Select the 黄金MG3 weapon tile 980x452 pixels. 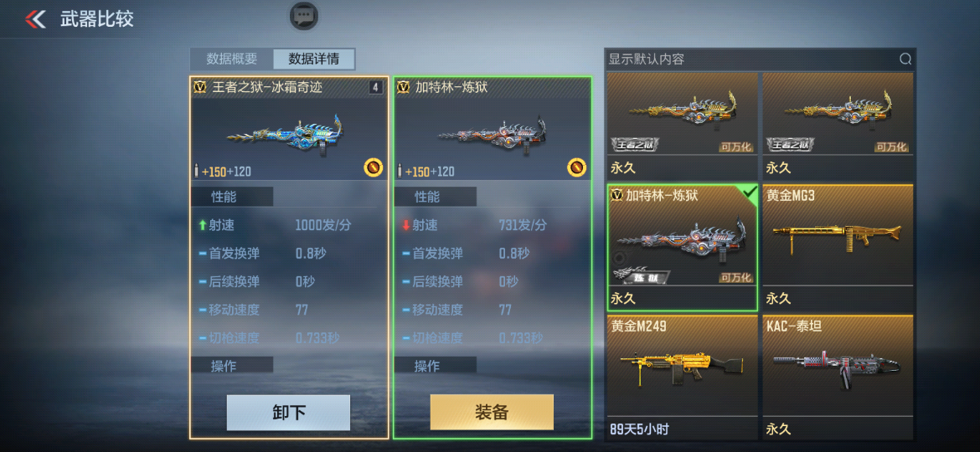point(838,247)
